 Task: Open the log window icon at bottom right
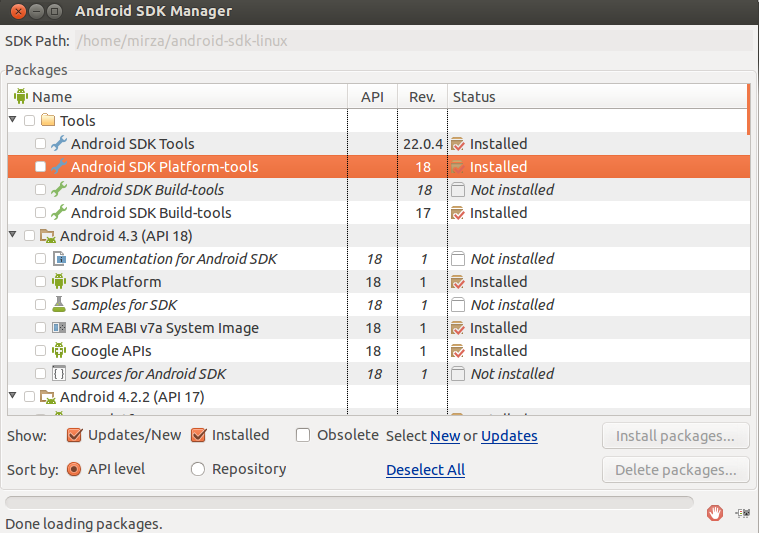coord(743,513)
